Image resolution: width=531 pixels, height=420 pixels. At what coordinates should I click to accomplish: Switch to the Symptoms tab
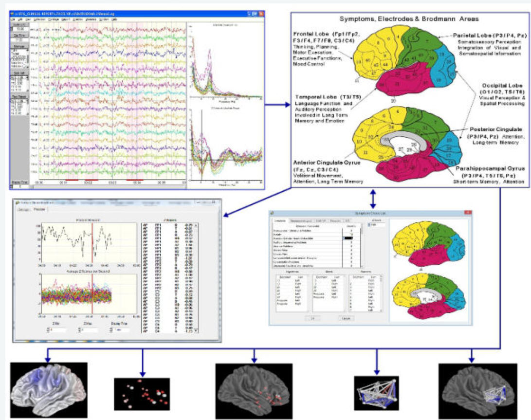point(280,220)
